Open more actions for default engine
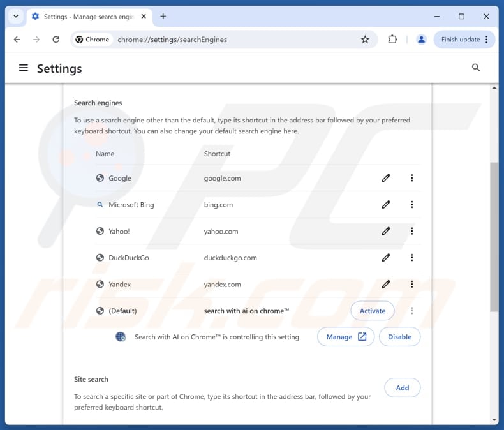Viewport: 504px width, 430px height. 411,311
